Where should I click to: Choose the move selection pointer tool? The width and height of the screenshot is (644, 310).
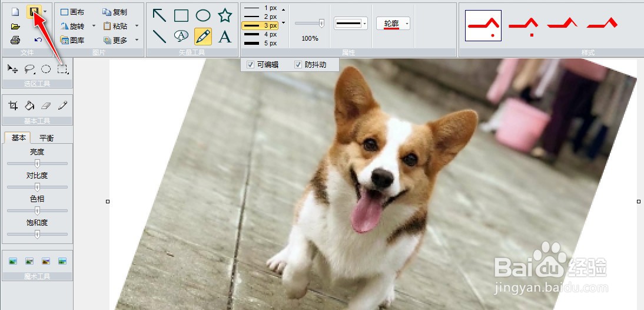pyautogui.click(x=13, y=69)
